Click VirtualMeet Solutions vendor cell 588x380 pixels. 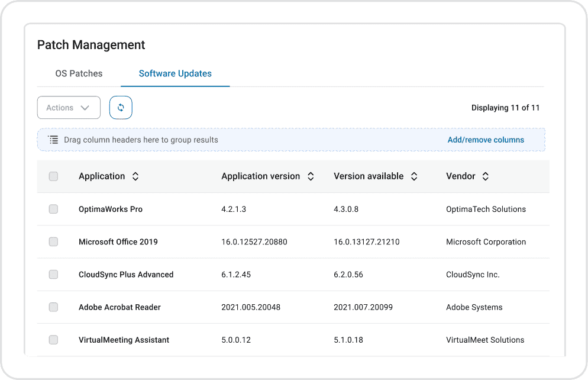(485, 340)
